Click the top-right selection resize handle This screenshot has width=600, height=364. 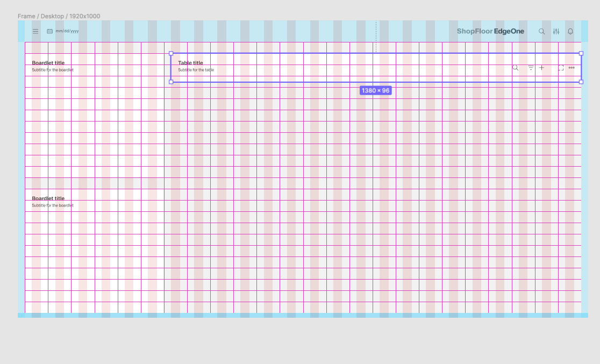point(581,53)
